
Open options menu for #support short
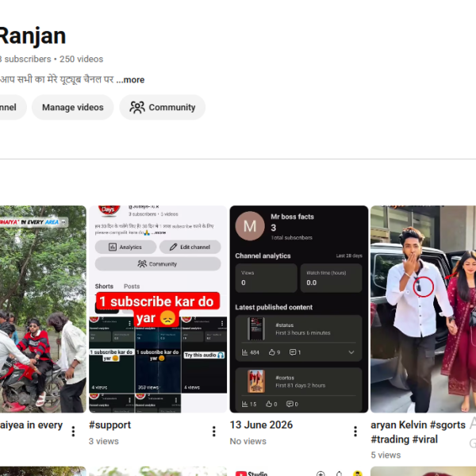coord(214,431)
